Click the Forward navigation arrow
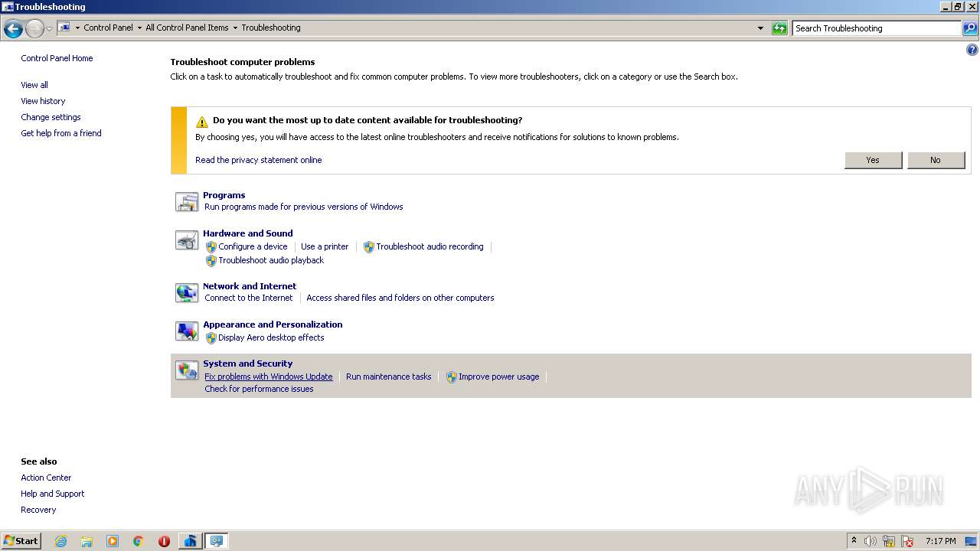 tap(34, 29)
